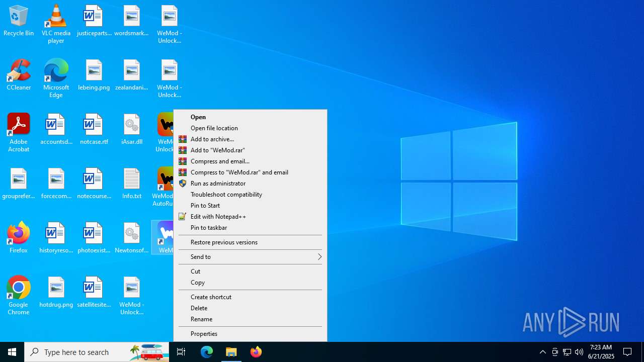
Task: Select the WeMod AutoRu shortcut icon
Action: tap(163, 187)
